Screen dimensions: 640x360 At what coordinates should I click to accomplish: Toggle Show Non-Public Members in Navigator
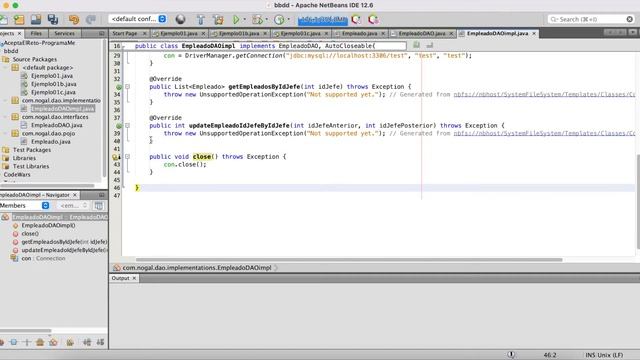pos(40,342)
